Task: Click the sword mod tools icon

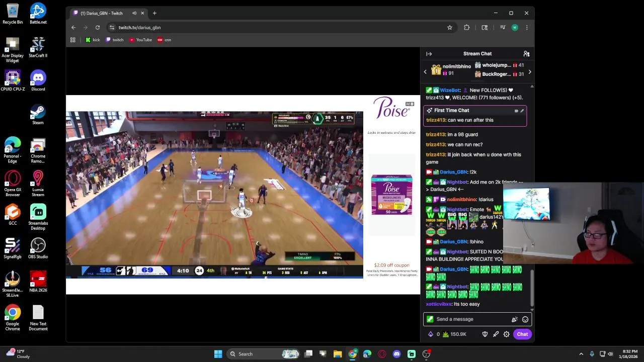Action: pos(496,334)
